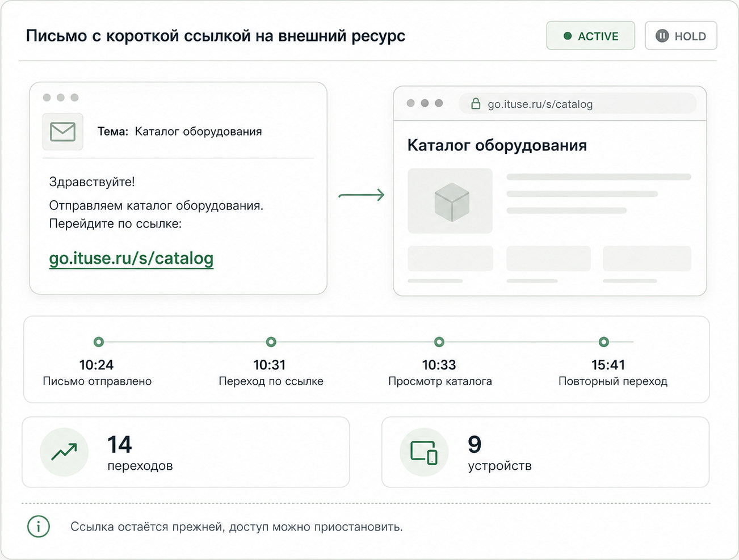Click the text "Письмо отправлено"
This screenshot has width=739, height=560.
coord(97,381)
